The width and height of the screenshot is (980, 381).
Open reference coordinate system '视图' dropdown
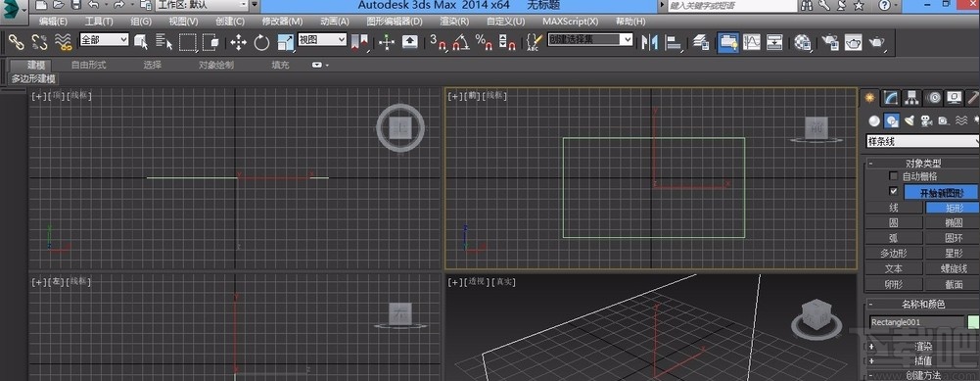322,40
